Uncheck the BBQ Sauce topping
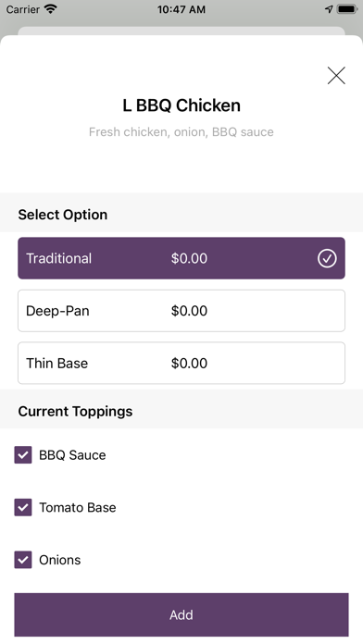Screen dimensions: 363x644 pyautogui.click(x=23, y=455)
